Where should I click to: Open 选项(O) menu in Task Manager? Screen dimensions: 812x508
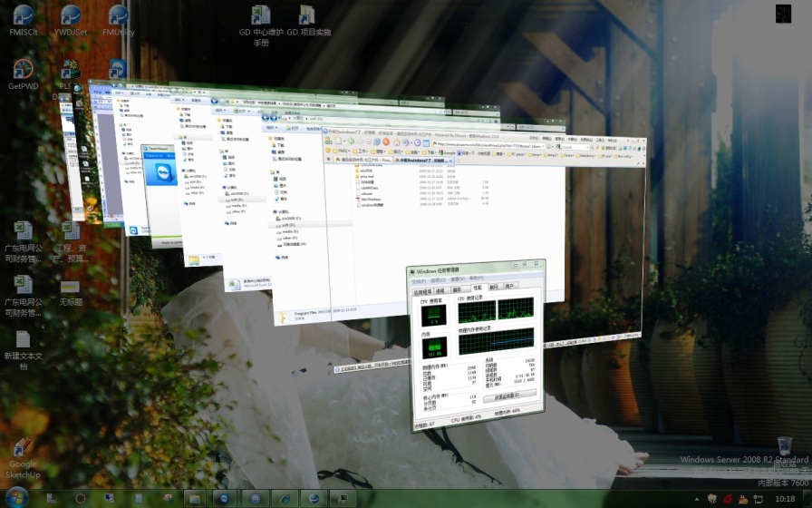[x=438, y=280]
